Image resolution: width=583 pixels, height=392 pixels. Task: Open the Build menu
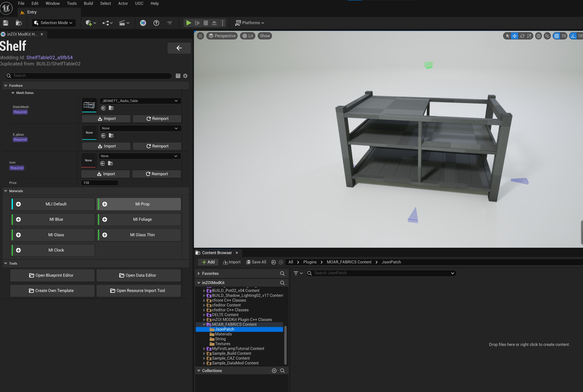(88, 3)
